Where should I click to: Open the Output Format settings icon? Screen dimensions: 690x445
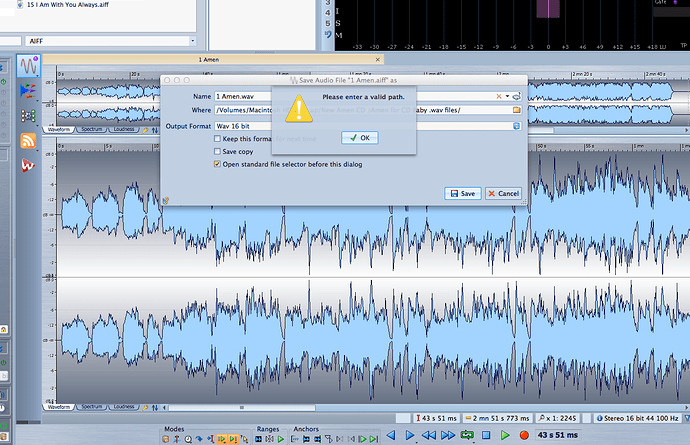517,126
